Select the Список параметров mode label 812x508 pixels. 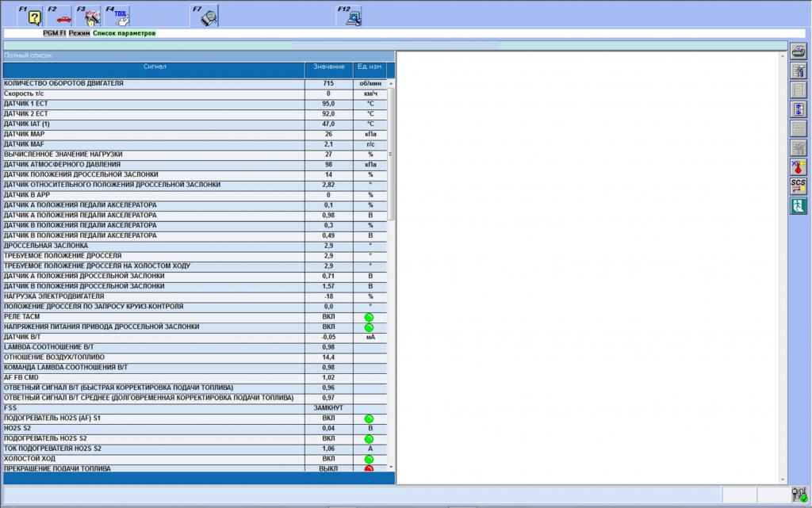tap(124, 34)
